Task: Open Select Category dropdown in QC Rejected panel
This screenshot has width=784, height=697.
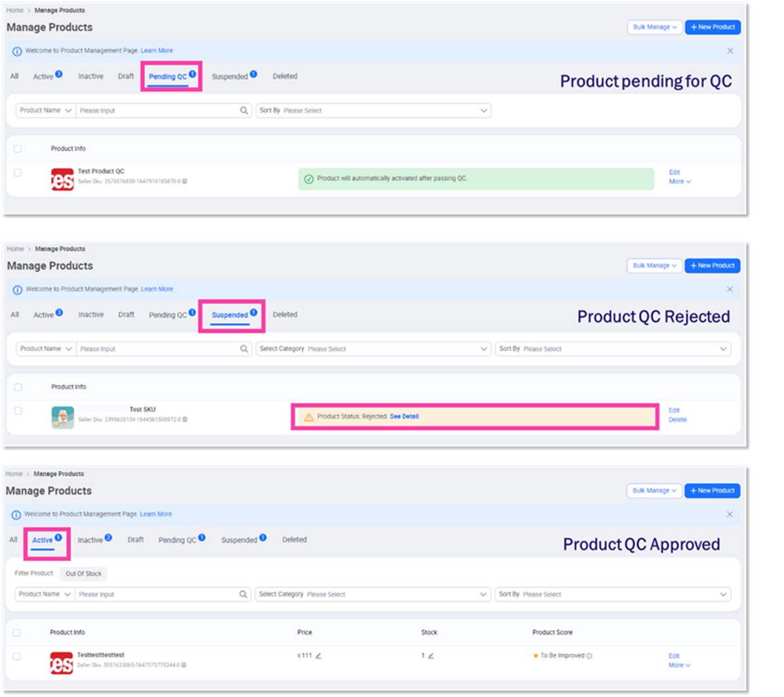Action: pos(373,349)
